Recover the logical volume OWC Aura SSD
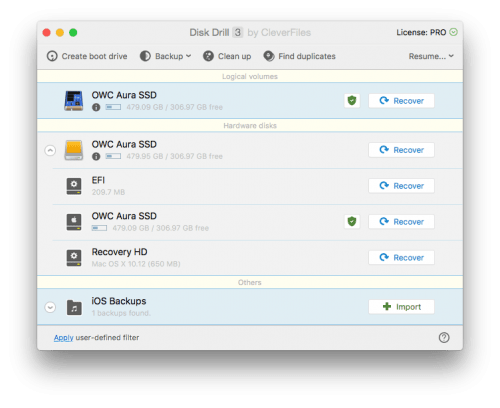 tap(401, 101)
